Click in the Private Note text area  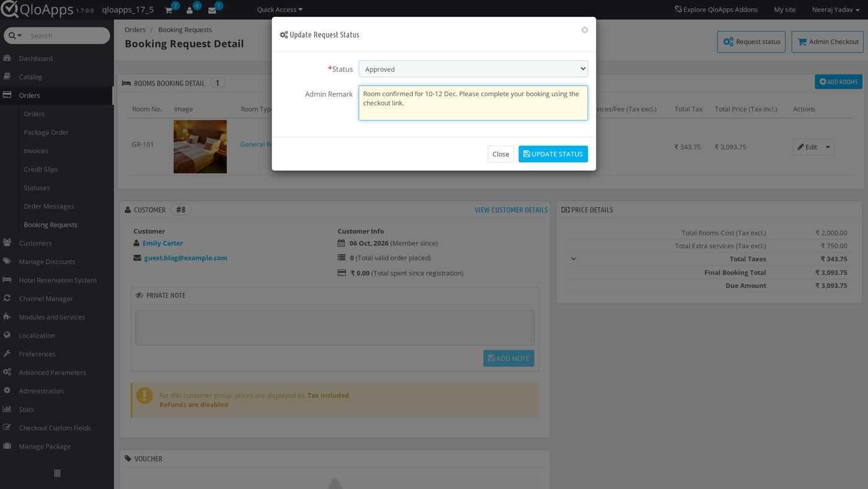tap(335, 328)
